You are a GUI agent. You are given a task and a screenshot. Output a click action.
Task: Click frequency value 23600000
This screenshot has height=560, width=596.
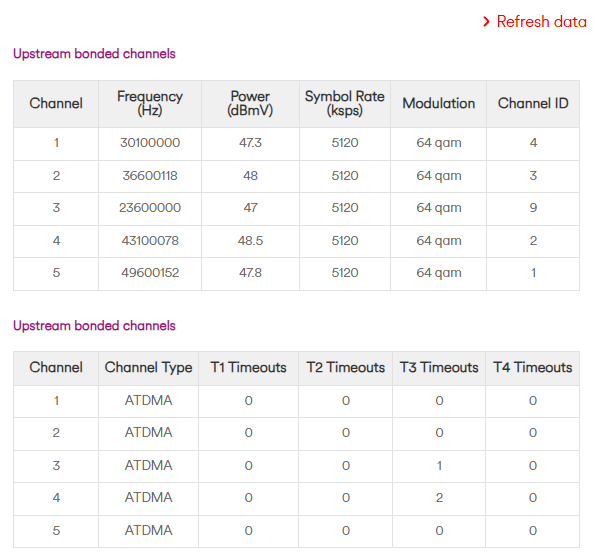pos(150,208)
